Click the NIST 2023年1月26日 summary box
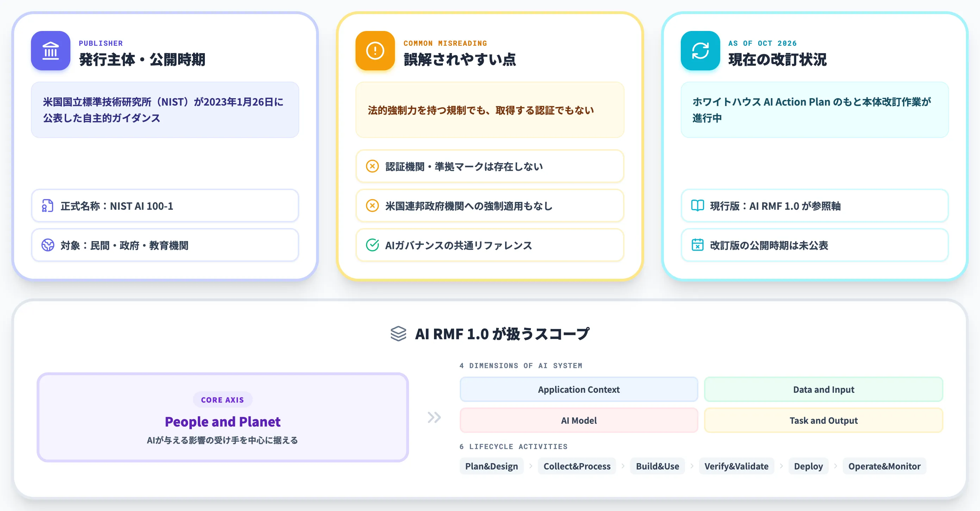The image size is (980, 511). [165, 109]
